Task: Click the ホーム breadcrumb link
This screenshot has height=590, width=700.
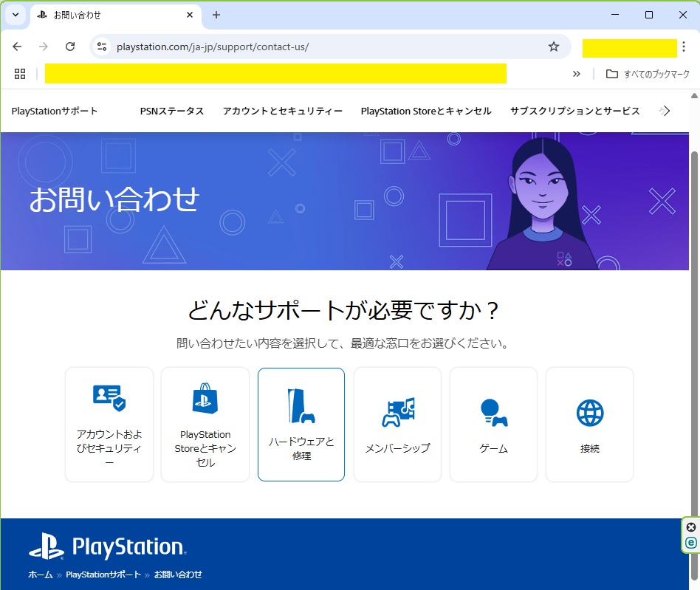Action: (41, 574)
